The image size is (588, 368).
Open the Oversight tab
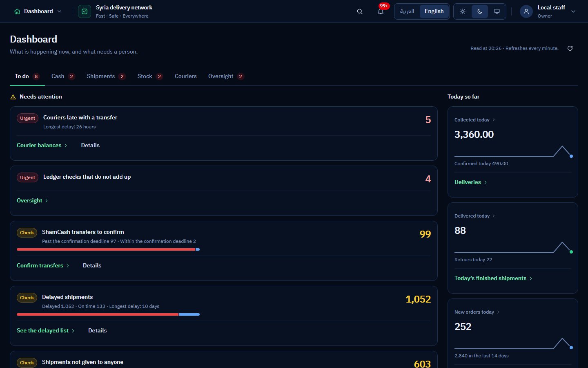[x=226, y=76]
